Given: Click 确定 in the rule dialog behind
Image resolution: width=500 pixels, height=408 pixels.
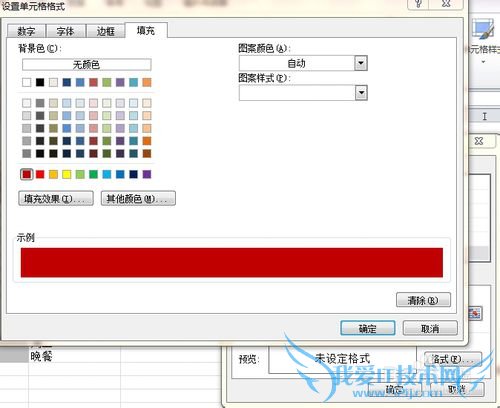Looking at the screenshot, I should point(395,389).
